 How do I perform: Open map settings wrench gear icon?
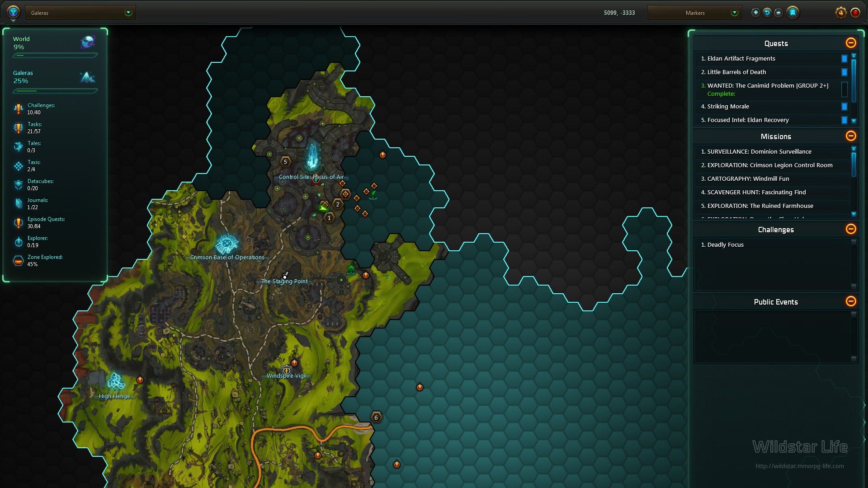point(840,13)
